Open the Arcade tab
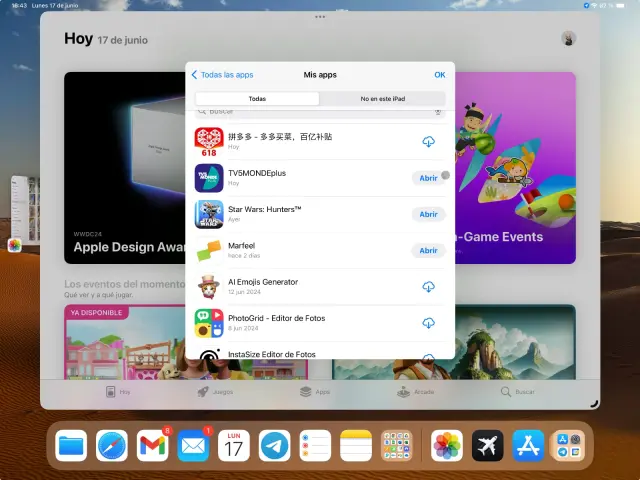The image size is (640, 480). click(x=416, y=392)
